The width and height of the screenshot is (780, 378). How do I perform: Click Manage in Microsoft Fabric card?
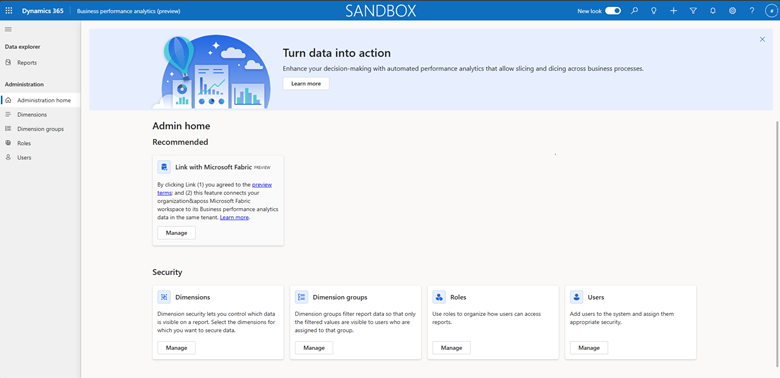(x=177, y=233)
